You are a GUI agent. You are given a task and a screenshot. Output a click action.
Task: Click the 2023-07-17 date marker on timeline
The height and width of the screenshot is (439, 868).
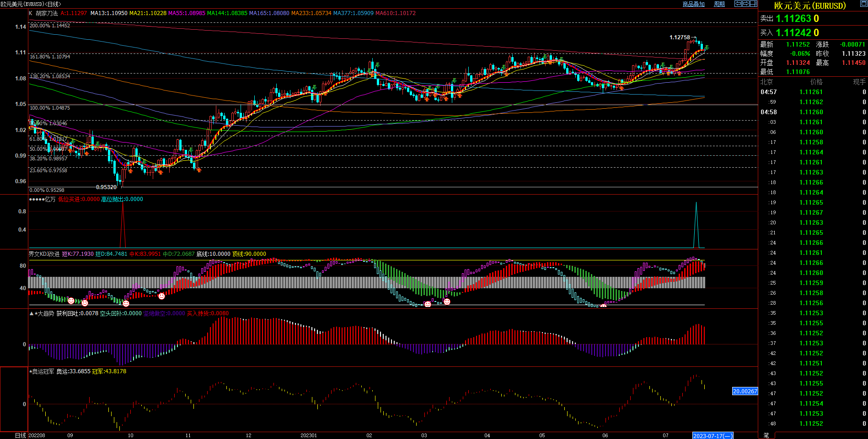tap(713, 436)
